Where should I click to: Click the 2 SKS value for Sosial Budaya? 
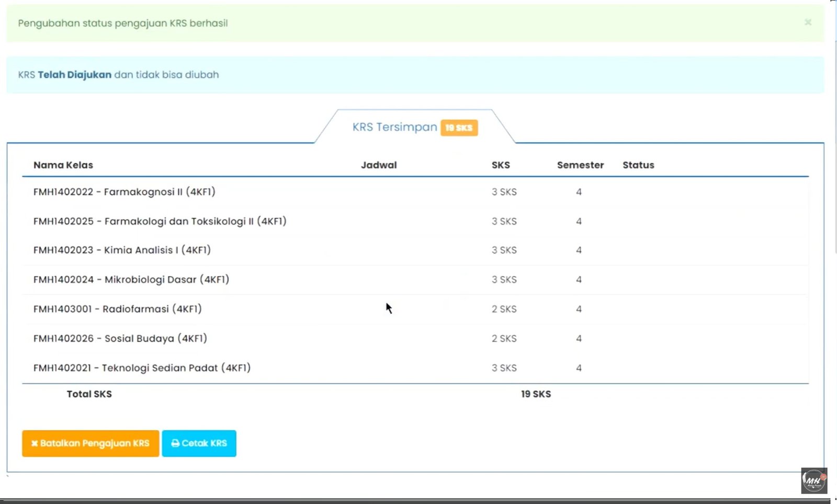pos(504,338)
